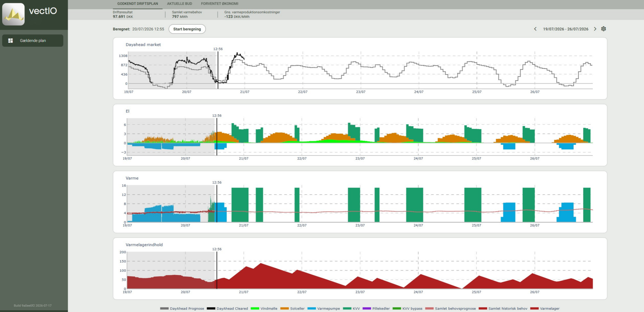Click the vectIO logo icon

pos(13,14)
